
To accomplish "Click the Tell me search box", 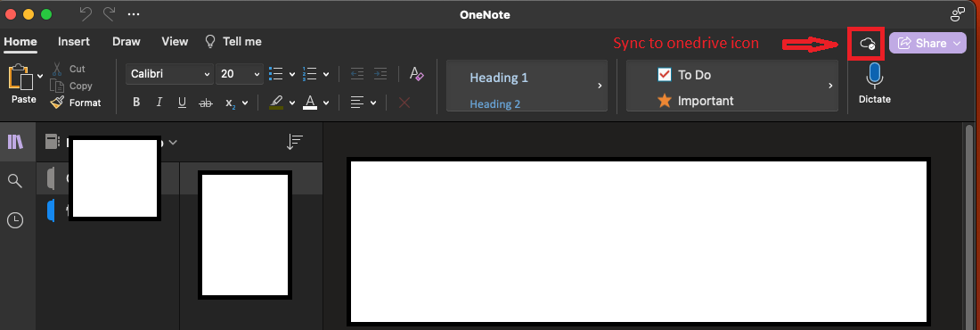I will 233,41.
